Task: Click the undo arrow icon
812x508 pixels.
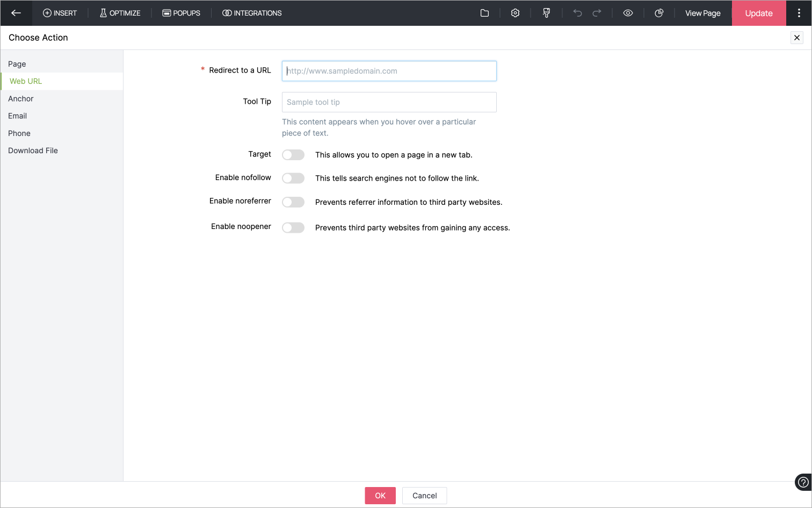Action: [x=577, y=13]
